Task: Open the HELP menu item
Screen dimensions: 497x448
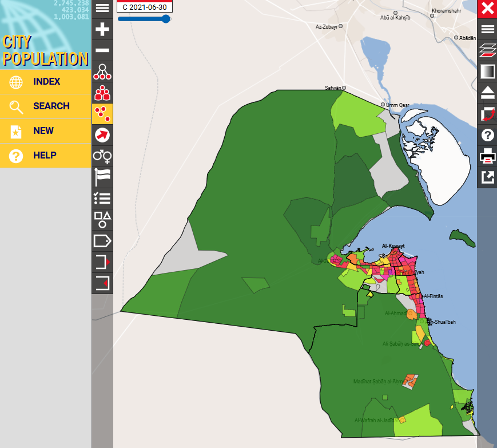Action: [x=46, y=156]
